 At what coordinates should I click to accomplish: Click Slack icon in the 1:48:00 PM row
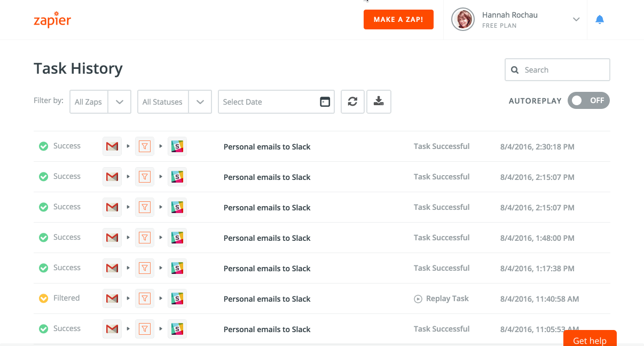pos(177,238)
